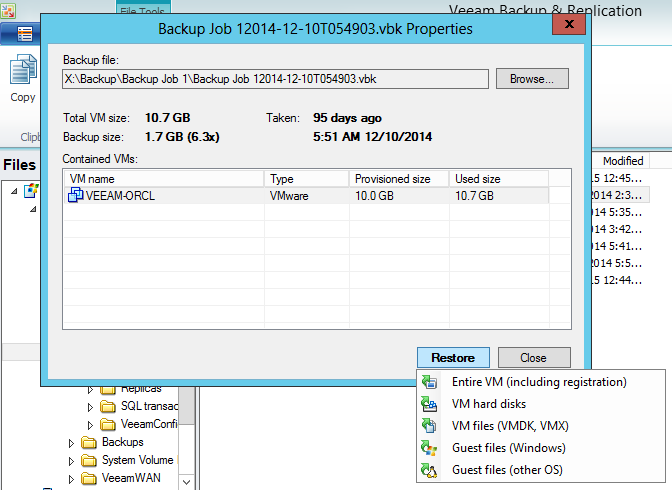Expand the VeeamWAN folder
This screenshot has height=490, width=672.
[x=71, y=479]
